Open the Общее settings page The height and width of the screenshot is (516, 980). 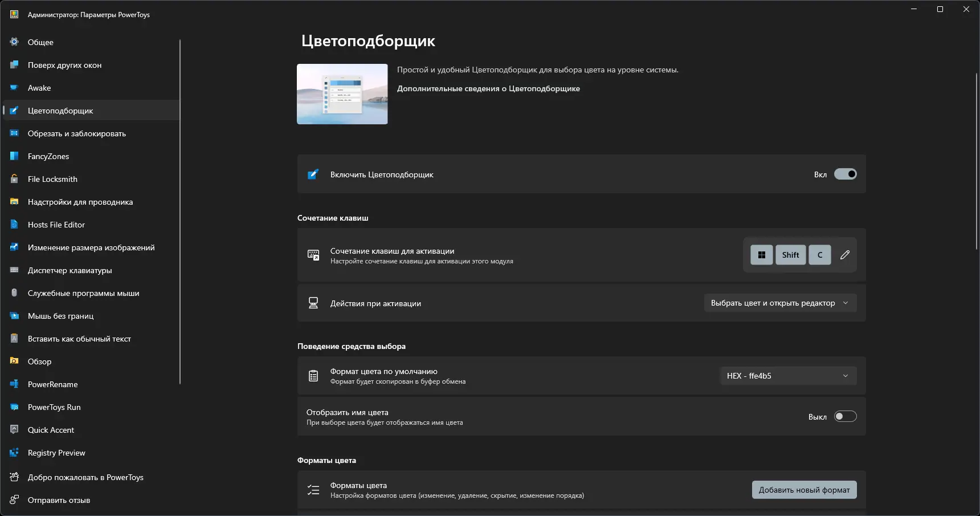click(x=40, y=42)
